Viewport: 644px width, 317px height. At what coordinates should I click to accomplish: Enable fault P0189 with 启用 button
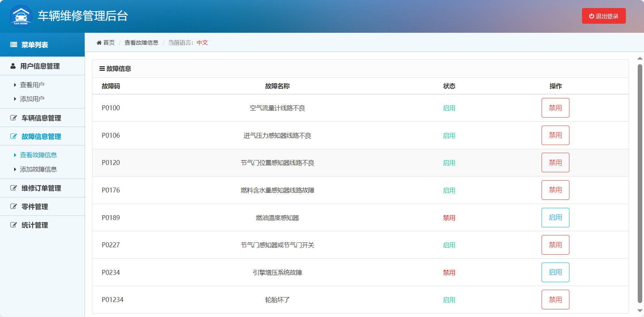pyautogui.click(x=555, y=218)
